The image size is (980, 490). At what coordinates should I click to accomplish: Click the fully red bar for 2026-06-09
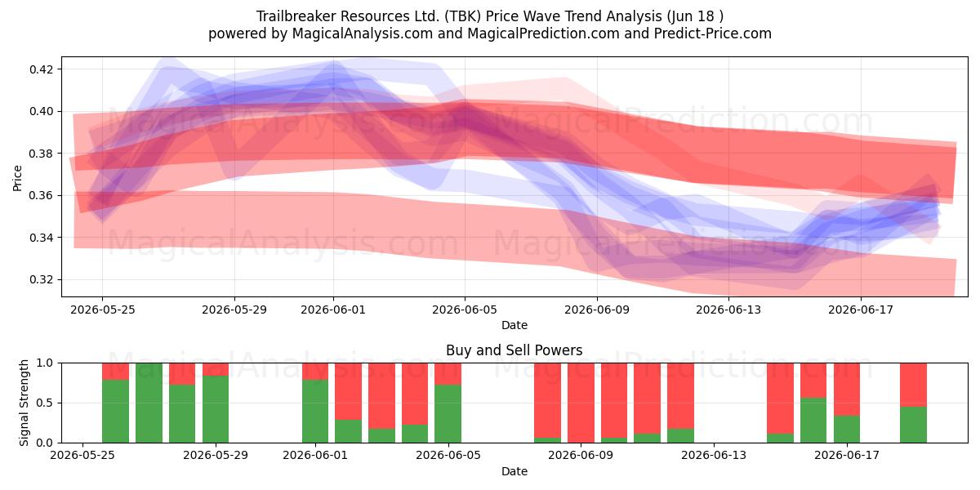pyautogui.click(x=581, y=403)
